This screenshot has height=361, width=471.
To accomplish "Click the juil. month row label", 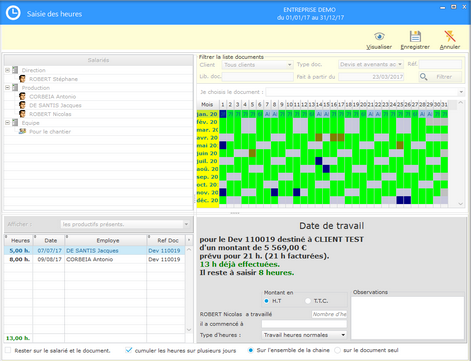I will coord(207,161).
